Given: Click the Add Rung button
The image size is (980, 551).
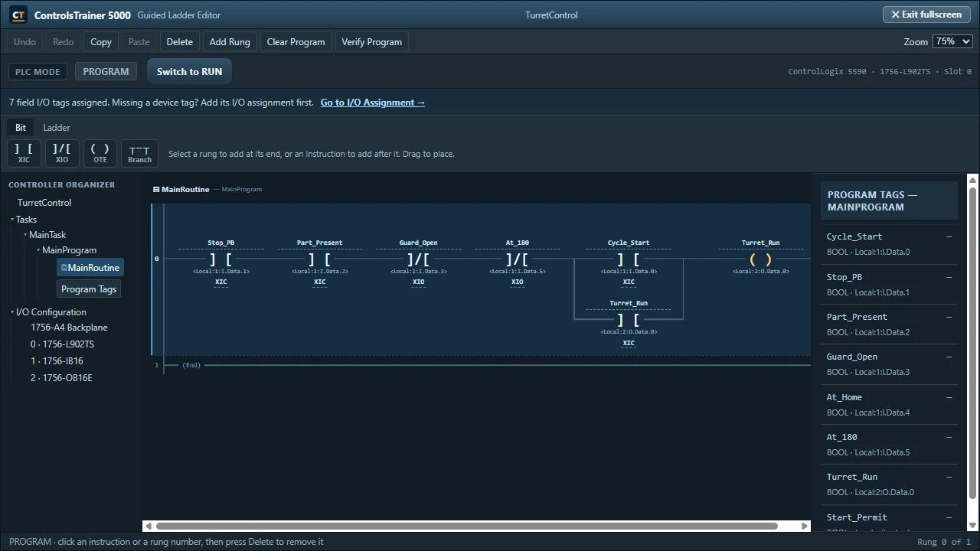Looking at the screenshot, I should (x=230, y=42).
